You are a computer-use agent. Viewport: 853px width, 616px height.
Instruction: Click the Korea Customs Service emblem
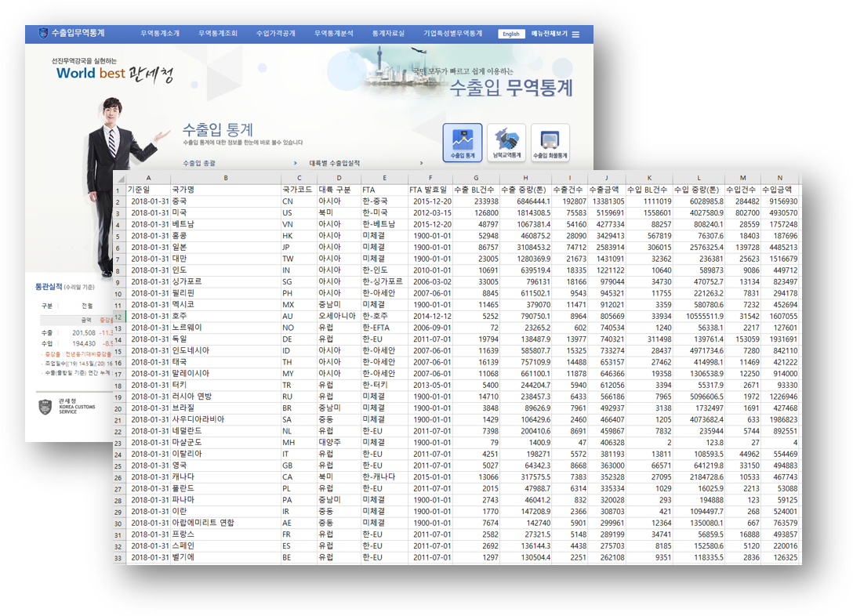tap(45, 407)
